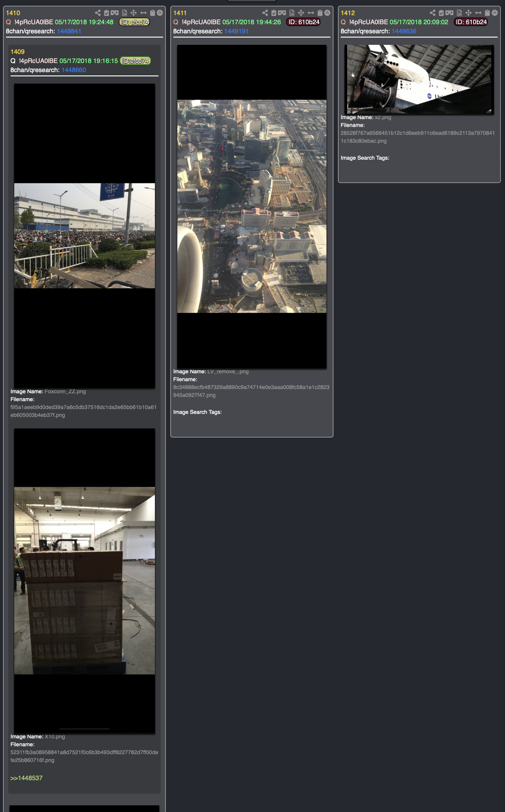The width and height of the screenshot is (505, 812).
Task: Click share icon on post 1411
Action: (265, 13)
